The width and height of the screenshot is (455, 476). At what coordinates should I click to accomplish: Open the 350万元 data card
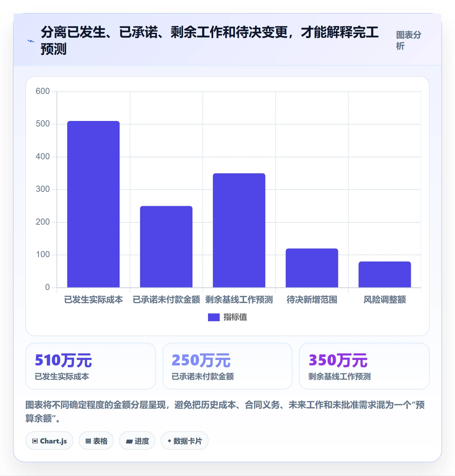[364, 366]
